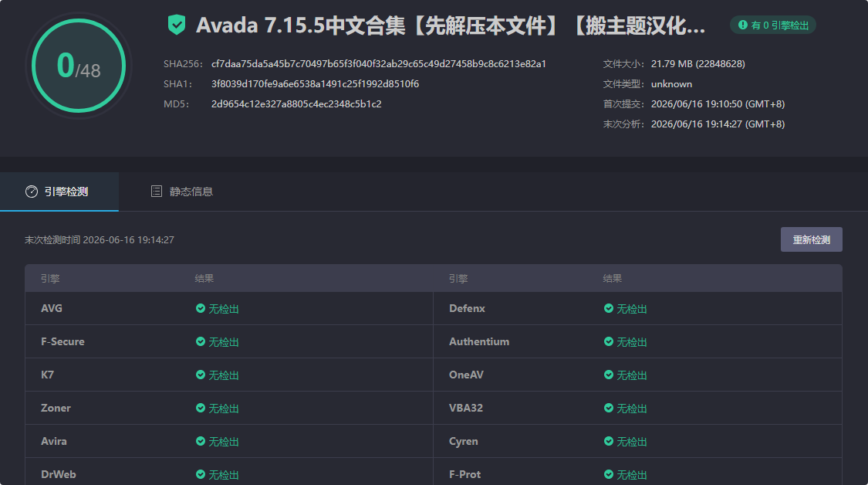Viewport: 868px width, 485px height.
Task: Click the 有 0 引擎检出 badge
Action: pos(773,25)
